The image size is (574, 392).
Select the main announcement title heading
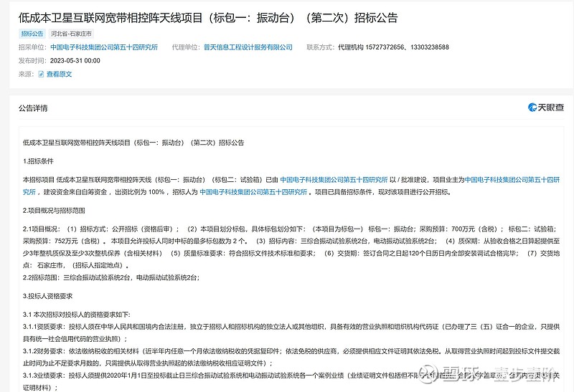tap(208, 17)
